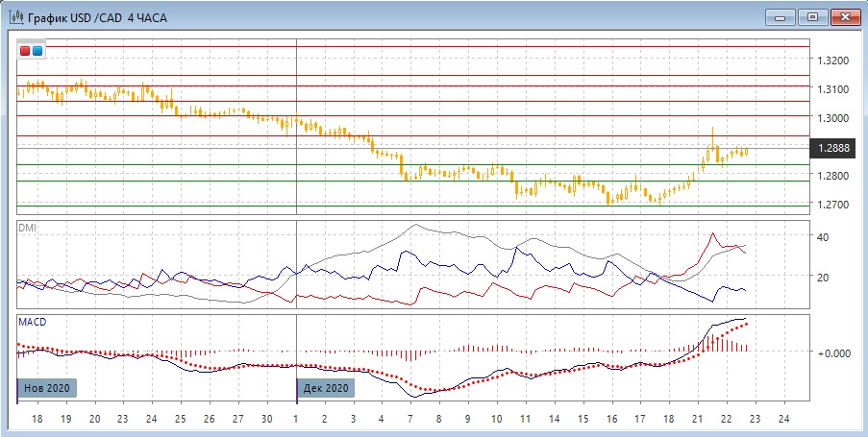Click the MACD +0.000 zero level label
Image resolution: width=868 pixels, height=437 pixels.
click(834, 353)
